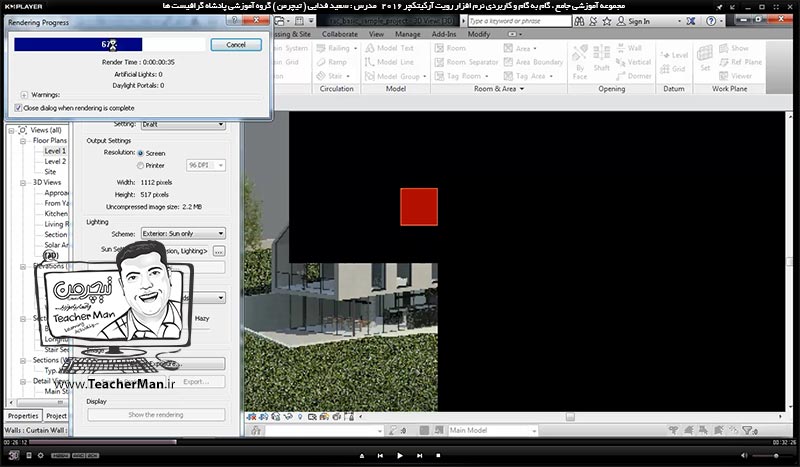Toggle Close dialog when rendering is complete
800x467 pixels.
[18, 108]
